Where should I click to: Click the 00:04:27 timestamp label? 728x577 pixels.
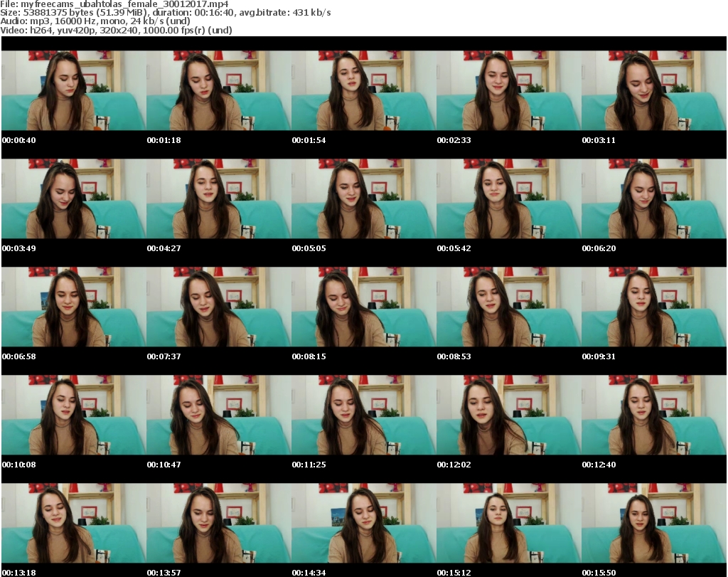click(x=164, y=248)
